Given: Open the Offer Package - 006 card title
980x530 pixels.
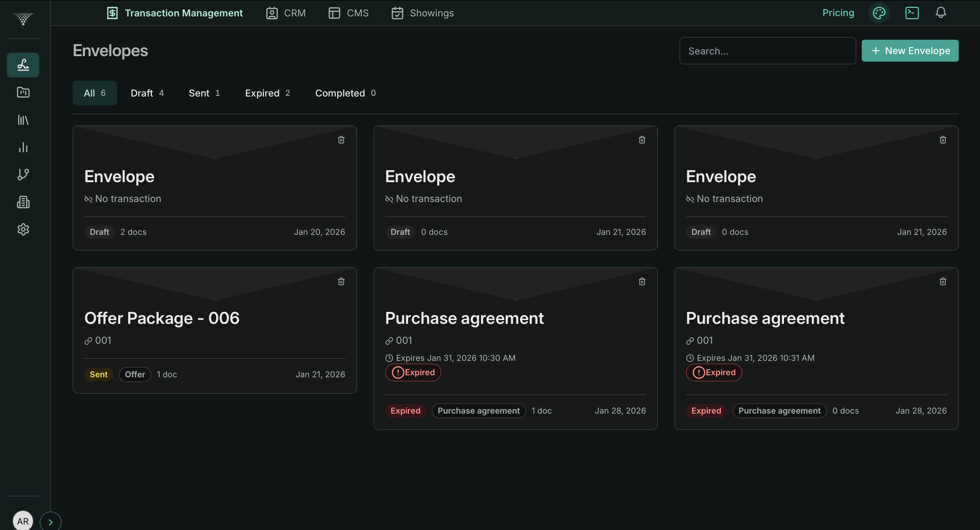Looking at the screenshot, I should (x=162, y=318).
